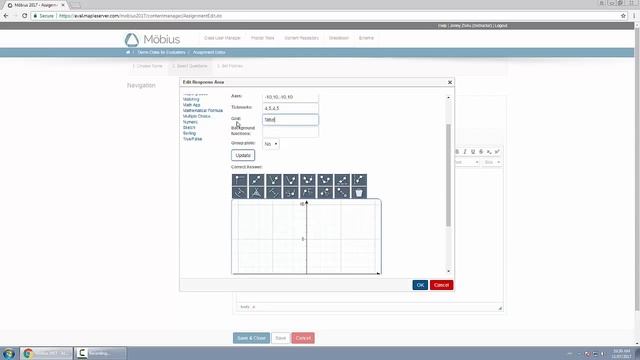Click the Background functions input field
Image resolution: width=640 pixels, height=360 pixels.
(x=291, y=131)
